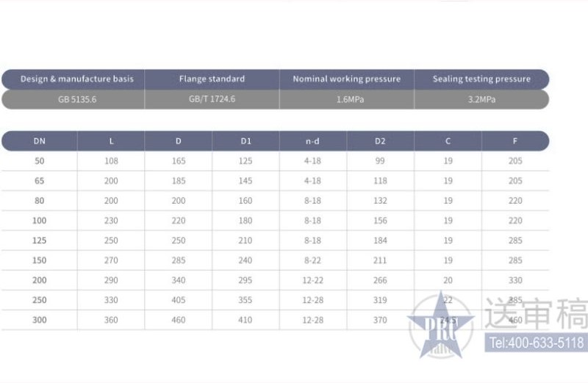
Task: Click the Tel:400-633-5118 phone number
Action: pos(535,343)
